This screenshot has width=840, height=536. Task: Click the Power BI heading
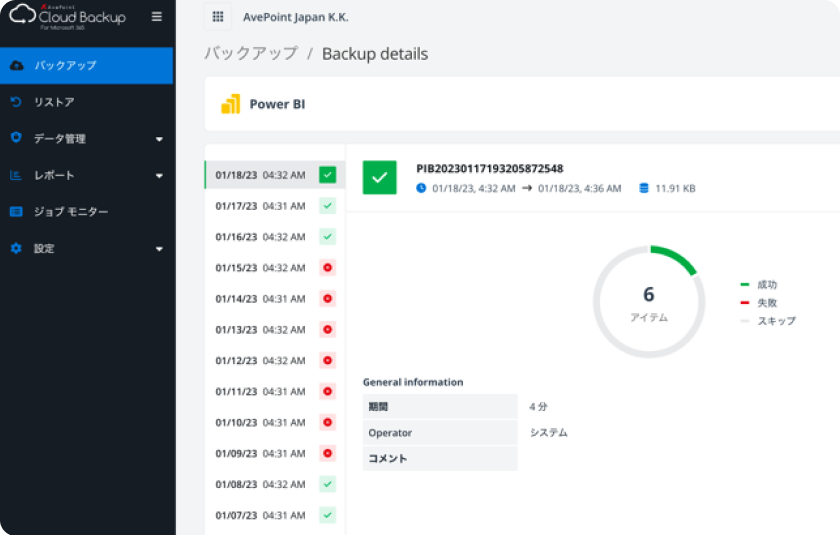pos(278,104)
